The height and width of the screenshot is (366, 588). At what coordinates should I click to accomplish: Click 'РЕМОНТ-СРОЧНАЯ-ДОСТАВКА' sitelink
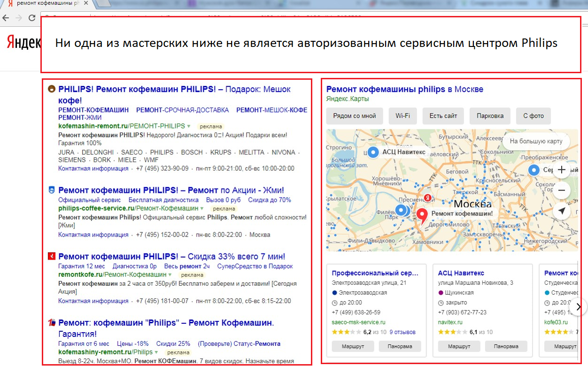(x=182, y=110)
